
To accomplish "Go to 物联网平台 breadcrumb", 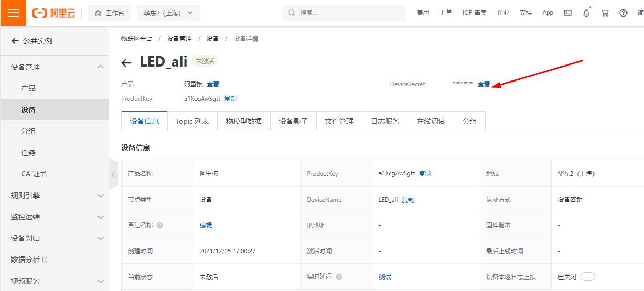I will [x=137, y=39].
